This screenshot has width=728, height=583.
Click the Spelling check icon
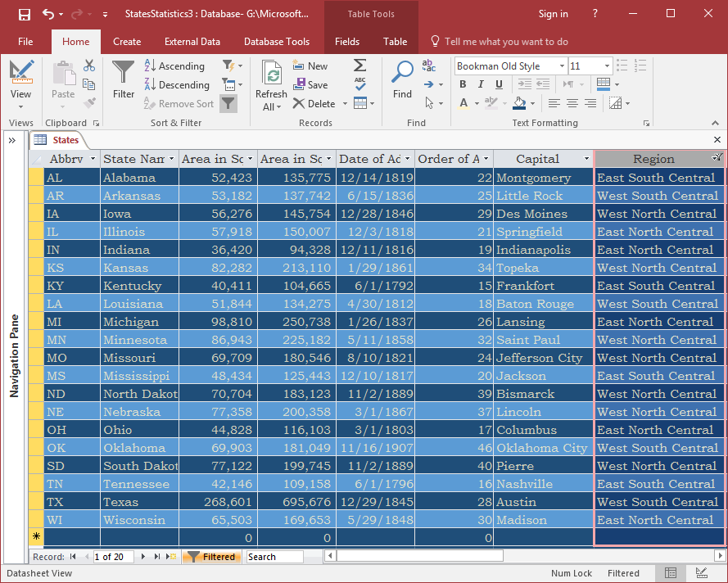(359, 84)
